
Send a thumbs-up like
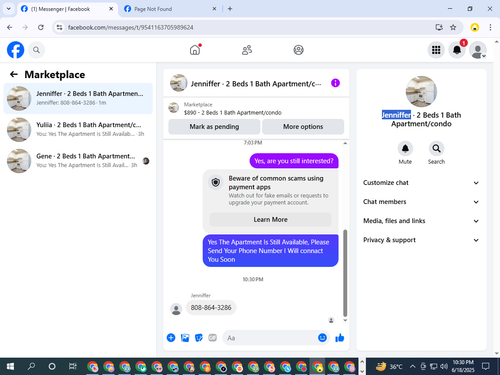(x=340, y=338)
